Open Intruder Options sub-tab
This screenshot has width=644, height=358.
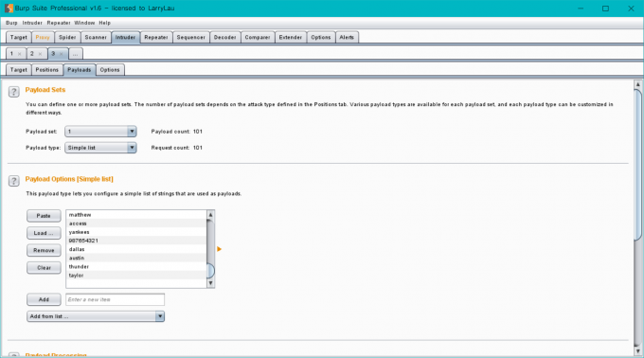coord(110,70)
